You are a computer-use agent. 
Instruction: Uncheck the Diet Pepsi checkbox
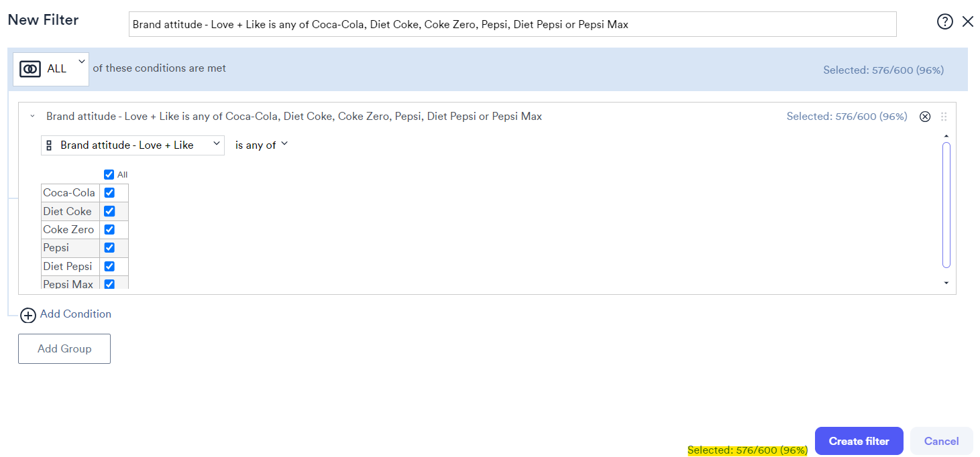109,266
